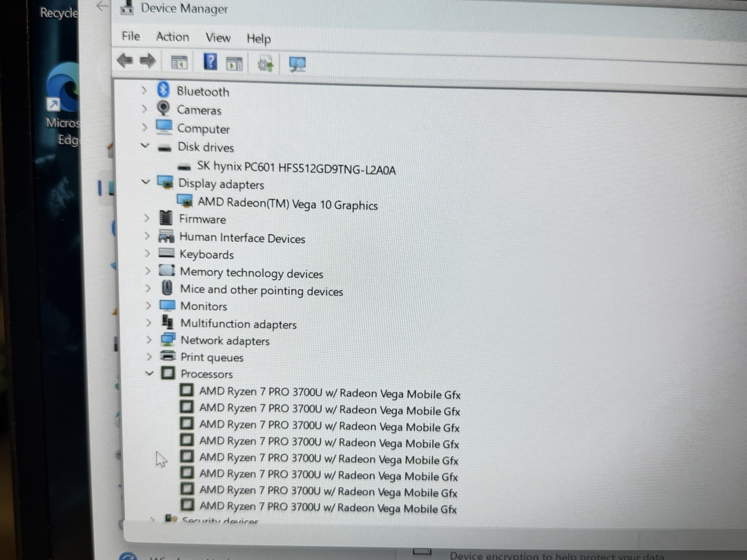The image size is (747, 560).
Task: Expand the Network adapters category
Action: tap(149, 340)
